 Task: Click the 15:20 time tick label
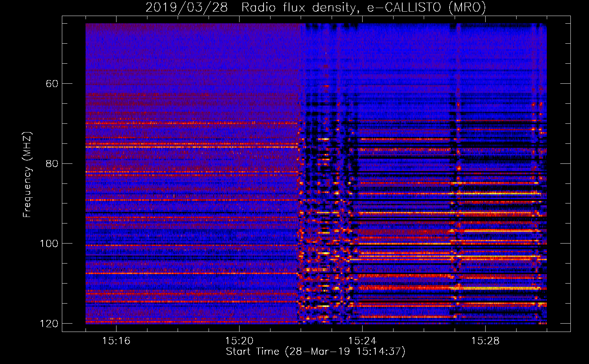tap(239, 341)
